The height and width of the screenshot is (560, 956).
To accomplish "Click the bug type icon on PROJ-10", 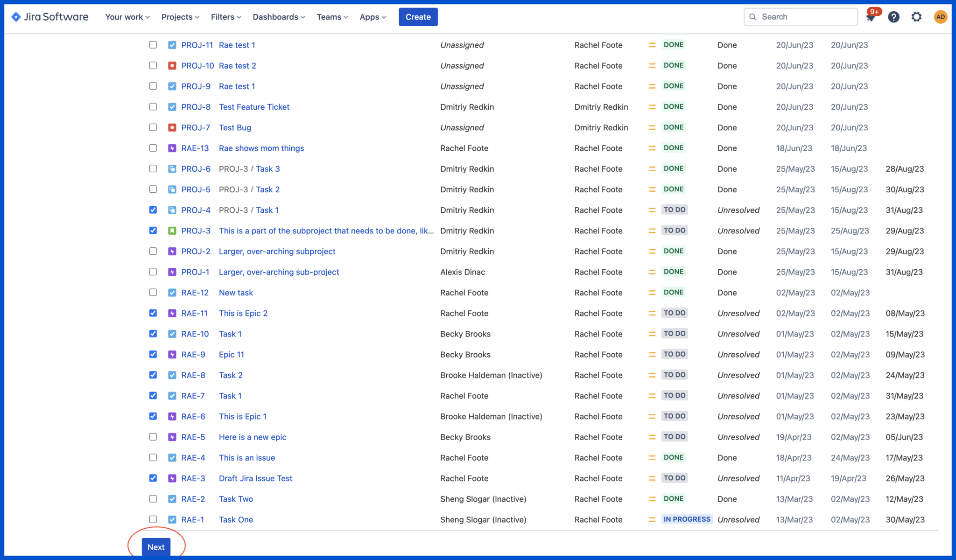I will pyautogui.click(x=171, y=65).
